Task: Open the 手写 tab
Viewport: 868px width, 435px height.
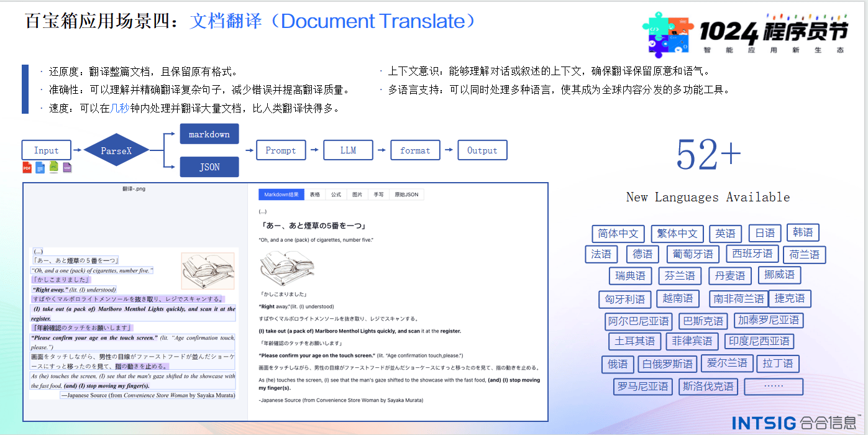Action: [x=378, y=195]
